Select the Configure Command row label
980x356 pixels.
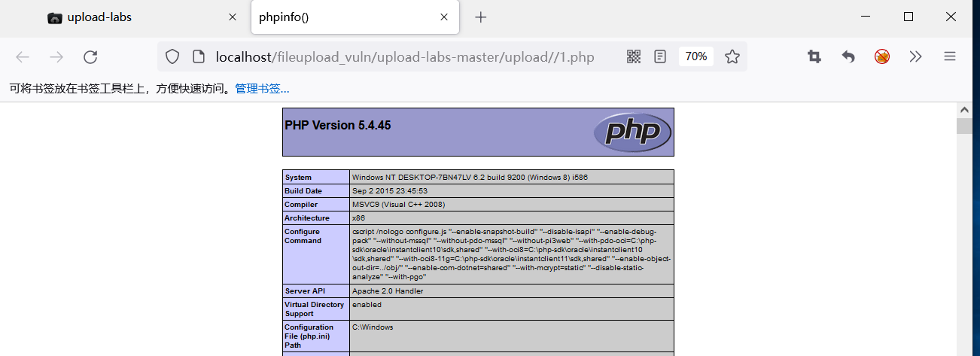pyautogui.click(x=303, y=236)
